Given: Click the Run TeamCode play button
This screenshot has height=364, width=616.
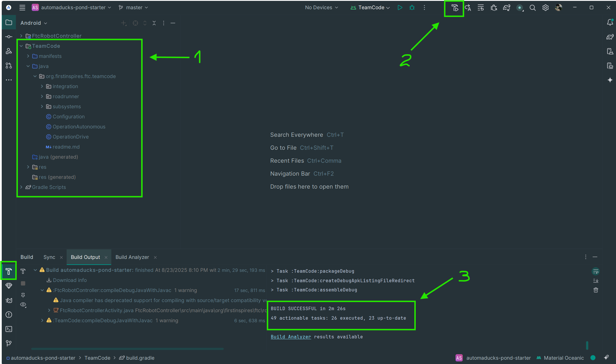Looking at the screenshot, I should pyautogui.click(x=400, y=7).
